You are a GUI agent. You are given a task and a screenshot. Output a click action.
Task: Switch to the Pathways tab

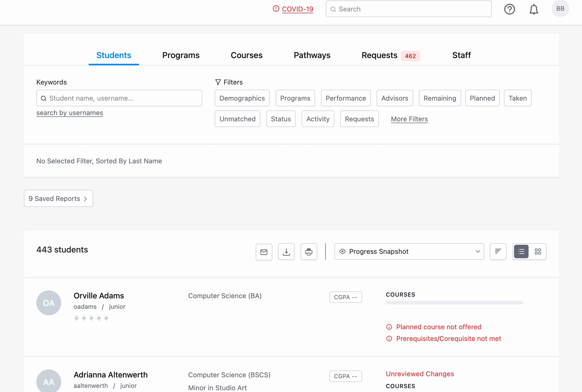coord(312,55)
